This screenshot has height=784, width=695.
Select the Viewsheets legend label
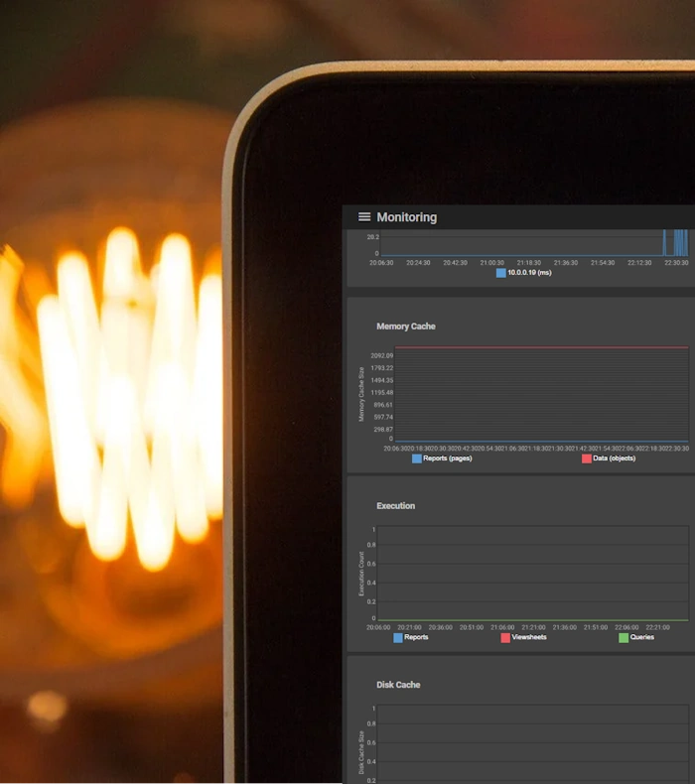point(530,638)
